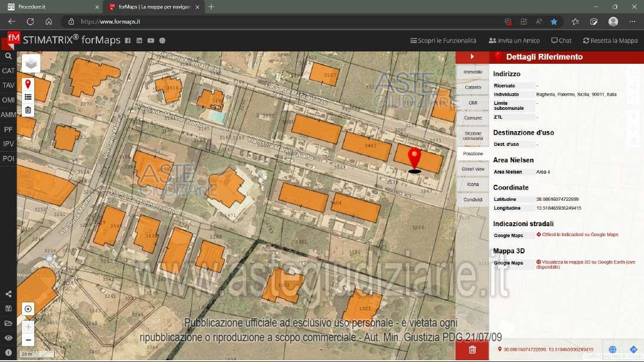Expand the OMI sidebar section
The height and width of the screenshot is (362, 644).
click(8, 100)
